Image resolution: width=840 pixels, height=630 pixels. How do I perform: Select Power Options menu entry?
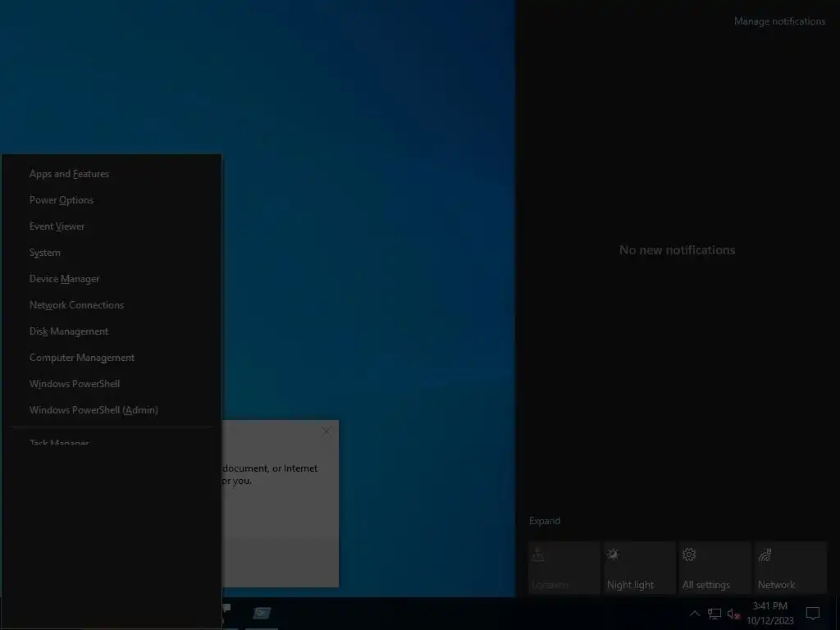click(x=112, y=200)
